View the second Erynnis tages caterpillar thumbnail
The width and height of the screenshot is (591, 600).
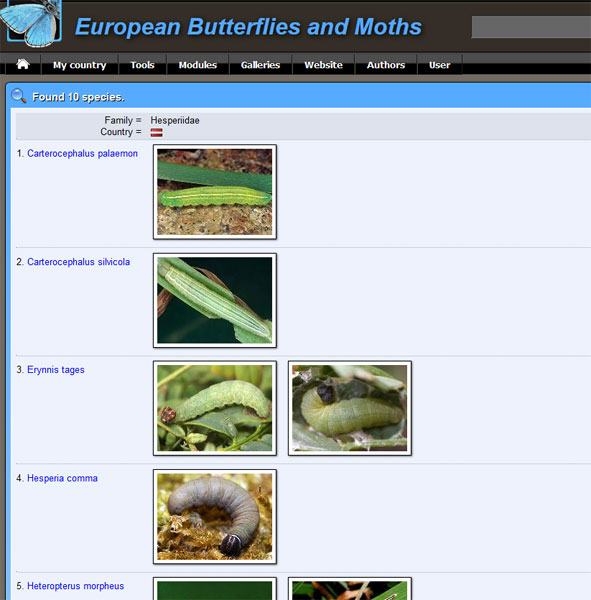pos(350,408)
